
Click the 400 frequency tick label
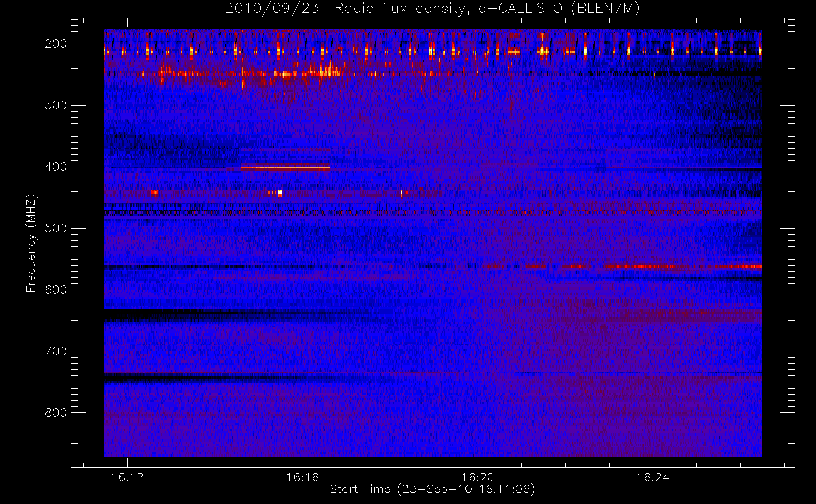(x=55, y=167)
